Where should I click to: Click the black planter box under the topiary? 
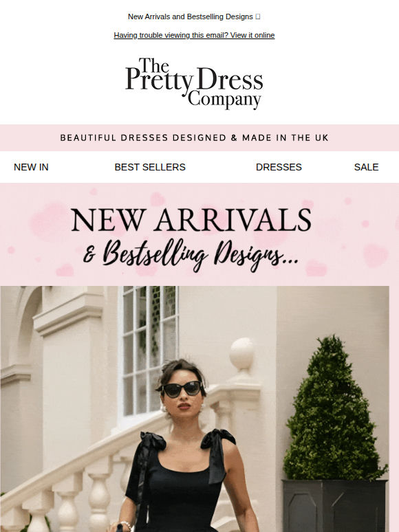pyautogui.click(x=335, y=505)
